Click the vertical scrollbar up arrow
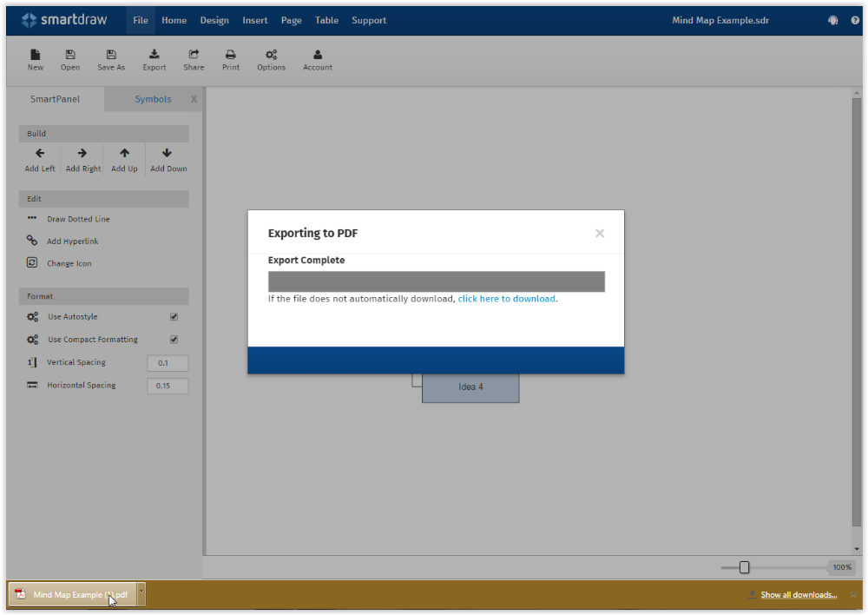Viewport: 868px width, 615px height. [857, 93]
